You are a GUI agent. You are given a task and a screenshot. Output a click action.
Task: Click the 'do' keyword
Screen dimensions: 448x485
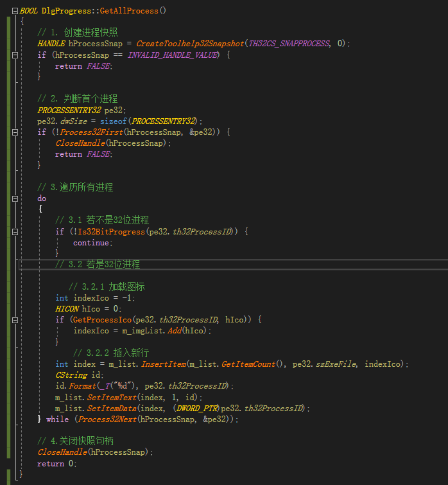pos(42,198)
